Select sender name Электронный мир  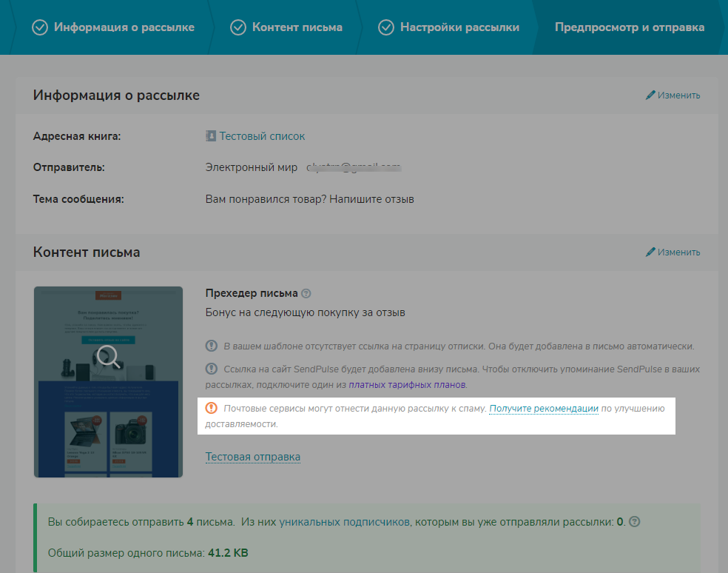(252, 167)
